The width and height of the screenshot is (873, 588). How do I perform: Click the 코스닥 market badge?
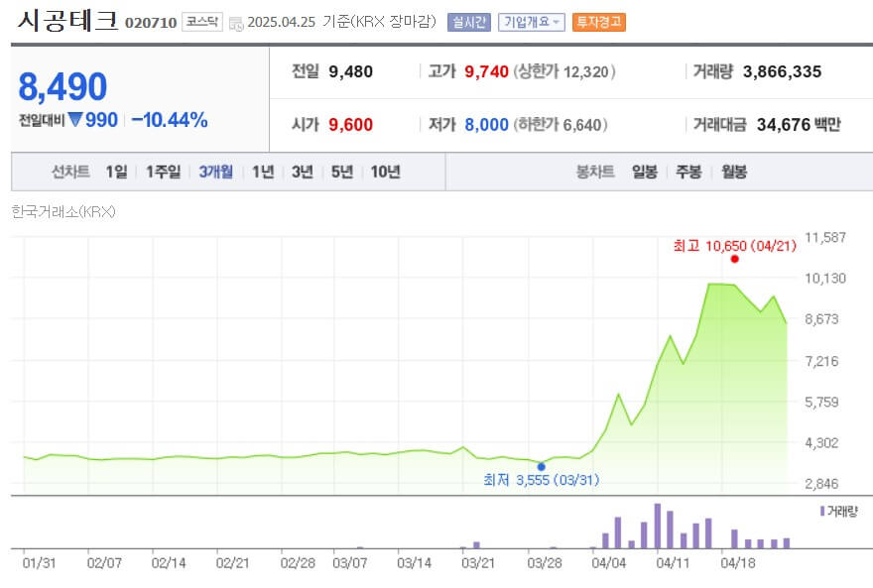point(202,22)
